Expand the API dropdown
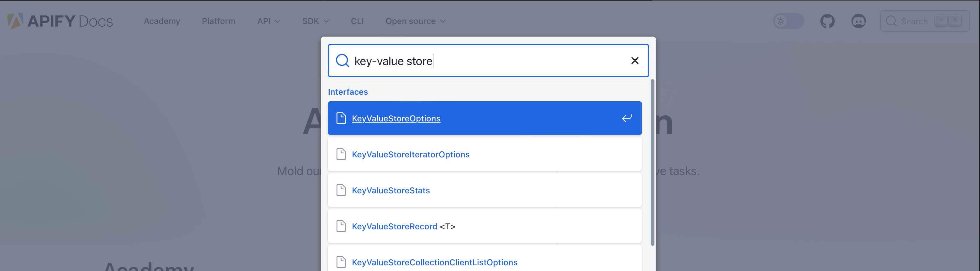This screenshot has width=980, height=271. [269, 21]
